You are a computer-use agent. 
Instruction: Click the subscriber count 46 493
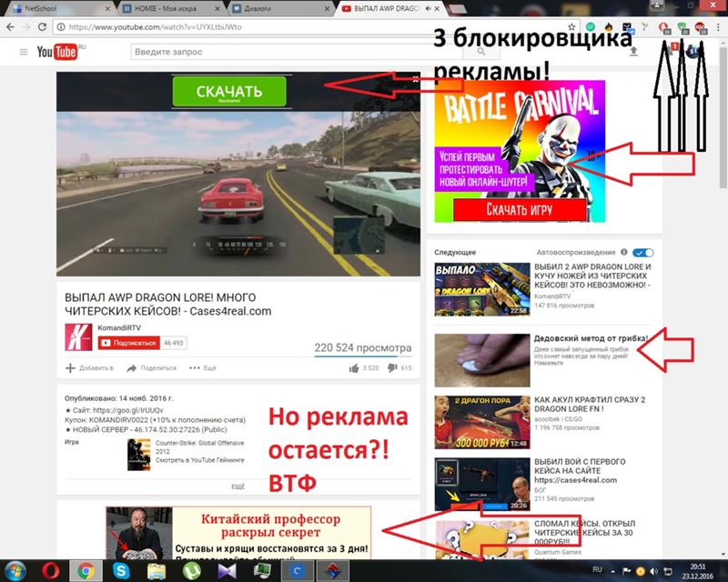pyautogui.click(x=174, y=343)
